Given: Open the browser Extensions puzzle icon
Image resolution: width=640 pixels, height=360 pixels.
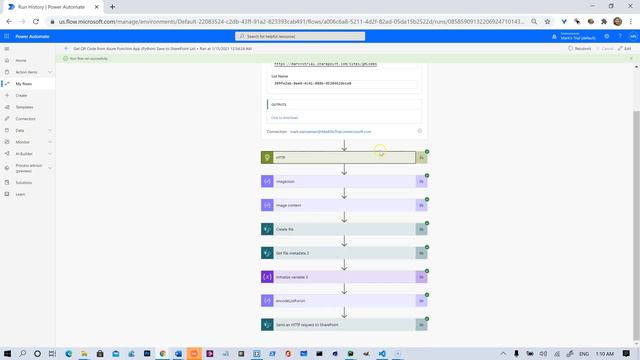Looking at the screenshot, I should point(604,21).
